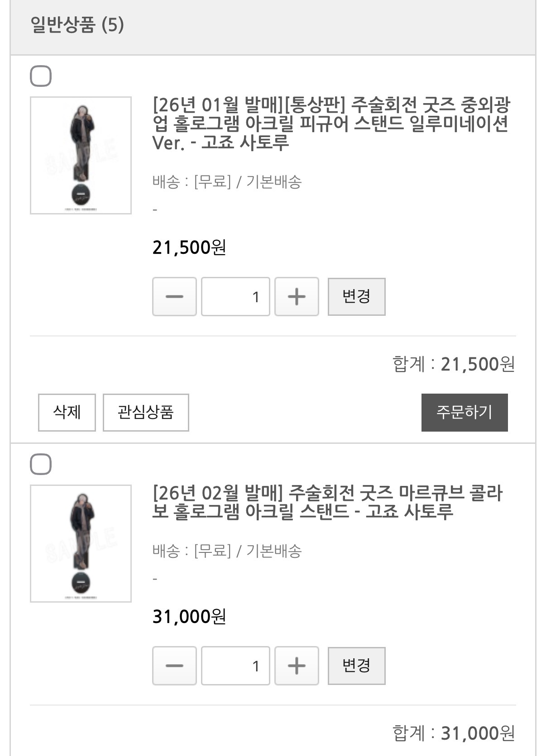546x756 pixels.
Task: Click quantity field of the 21,500원 item
Action: [x=235, y=297]
